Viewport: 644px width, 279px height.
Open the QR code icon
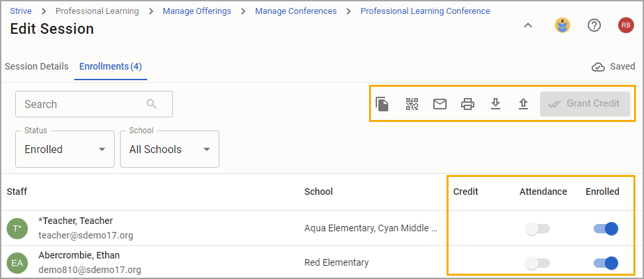[412, 104]
